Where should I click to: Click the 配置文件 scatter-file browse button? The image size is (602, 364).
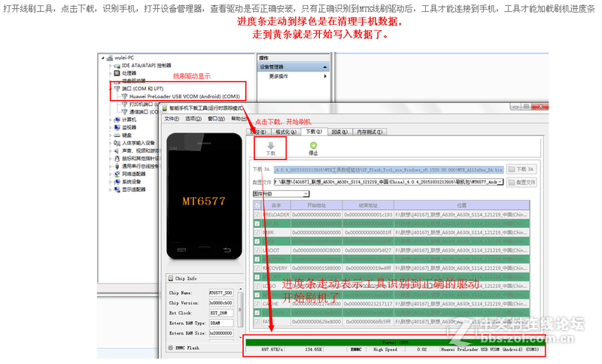pos(521,182)
